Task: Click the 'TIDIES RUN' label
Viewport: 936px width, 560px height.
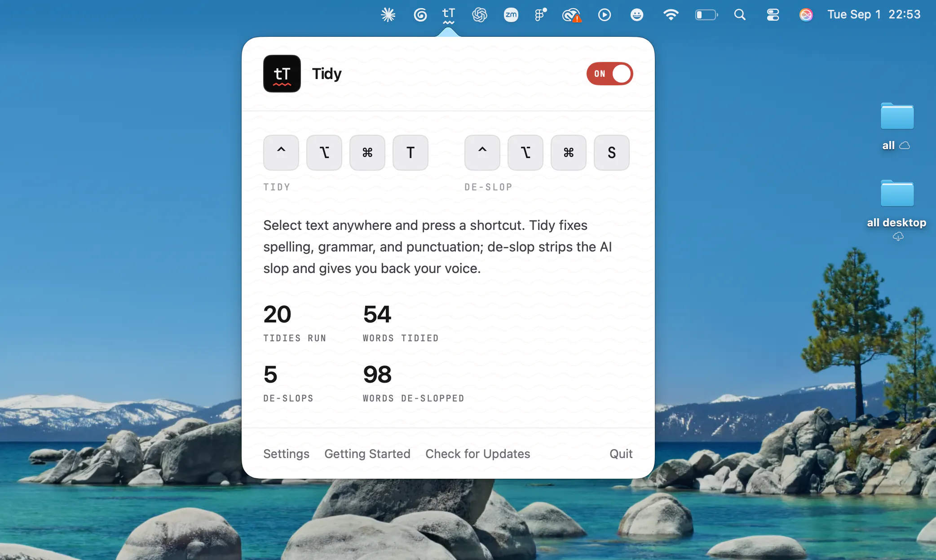Action: tap(295, 338)
